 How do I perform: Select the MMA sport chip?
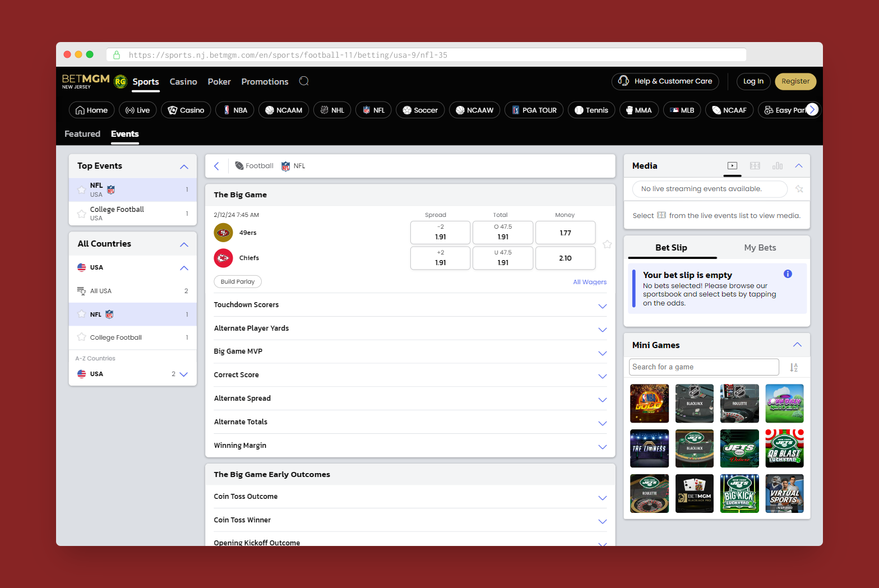click(639, 110)
